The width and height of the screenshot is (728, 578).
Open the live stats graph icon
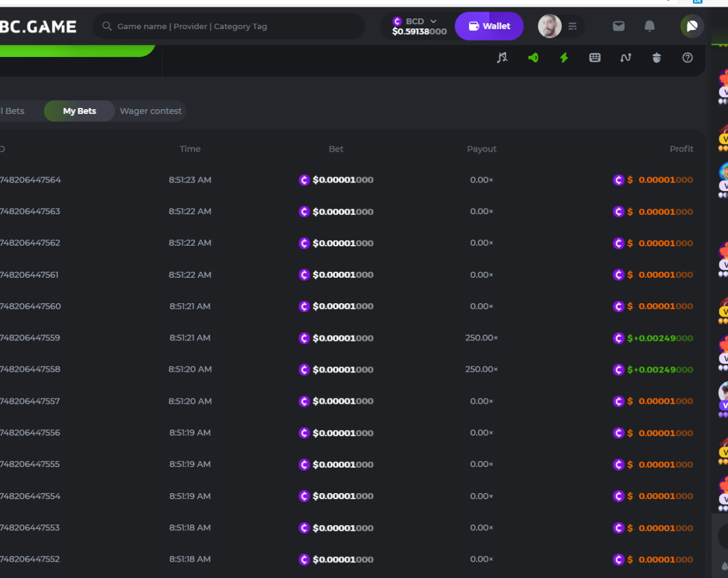tap(625, 58)
